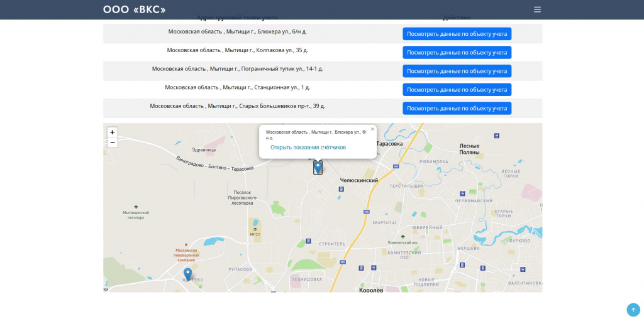View data for Пограничный тупик ул., 14-1 д.
Screen dimensions: 644x319
click(x=457, y=71)
